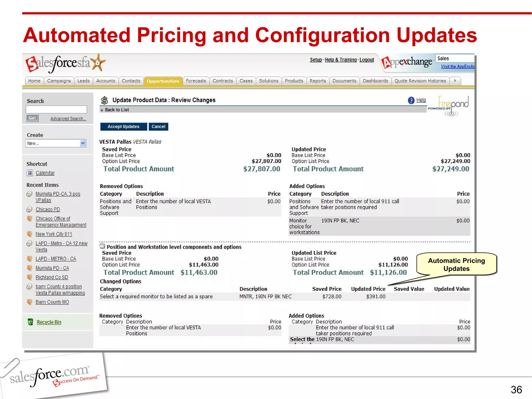Open the Richland Co SD recent item
This screenshot has height=399, width=532.
(52, 277)
